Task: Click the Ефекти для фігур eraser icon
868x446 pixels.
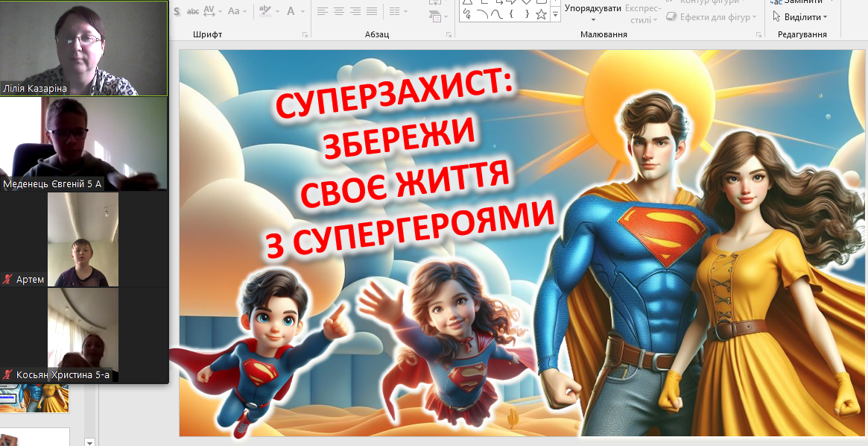Action: coord(671,17)
